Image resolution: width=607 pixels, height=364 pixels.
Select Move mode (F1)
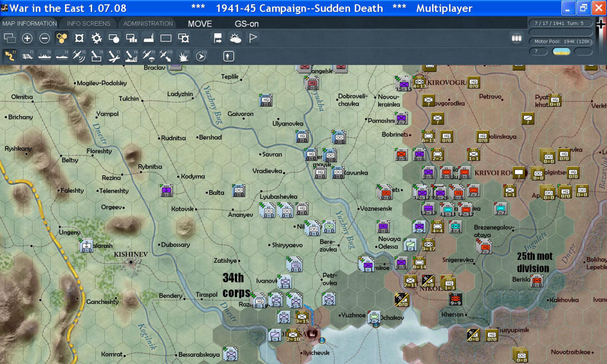(x=10, y=56)
